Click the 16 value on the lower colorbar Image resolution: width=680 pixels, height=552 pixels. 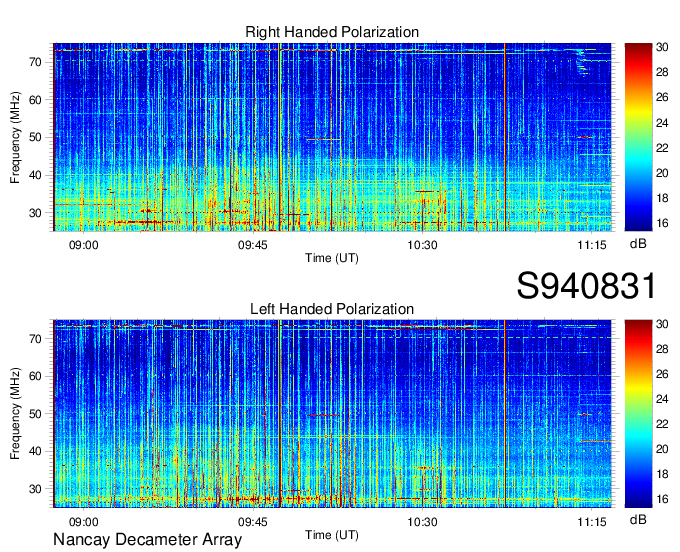[662, 499]
